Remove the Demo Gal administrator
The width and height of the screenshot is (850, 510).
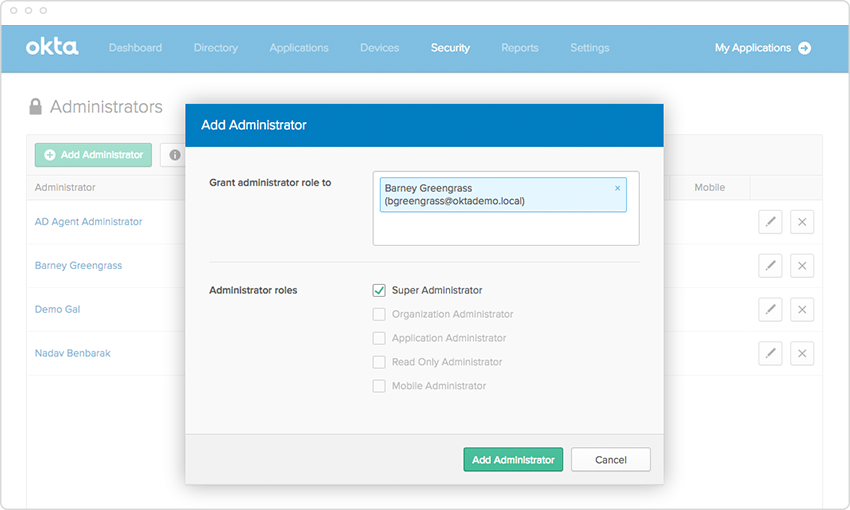[x=802, y=310]
